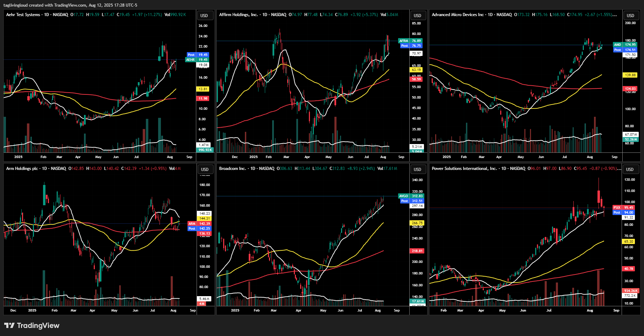Select the yellow 144.31 label on Arm chart
This screenshot has width=644, height=336.
coord(205,219)
